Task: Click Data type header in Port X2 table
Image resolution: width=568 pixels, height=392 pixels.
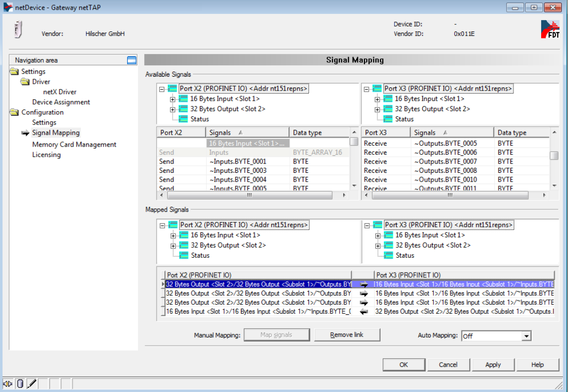Action: click(319, 133)
